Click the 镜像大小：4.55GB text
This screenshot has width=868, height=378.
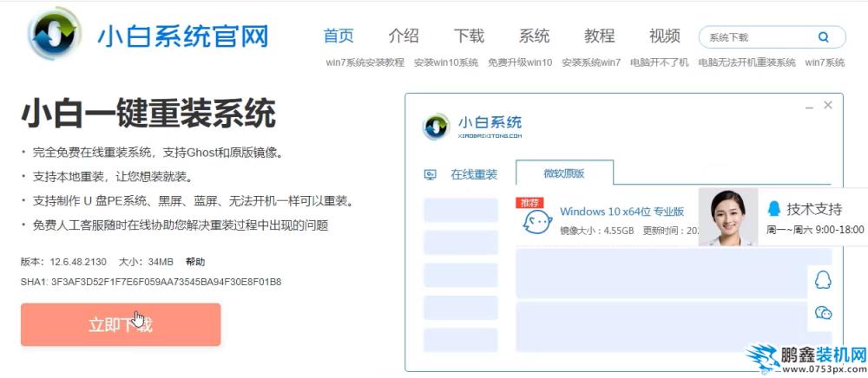tap(597, 231)
